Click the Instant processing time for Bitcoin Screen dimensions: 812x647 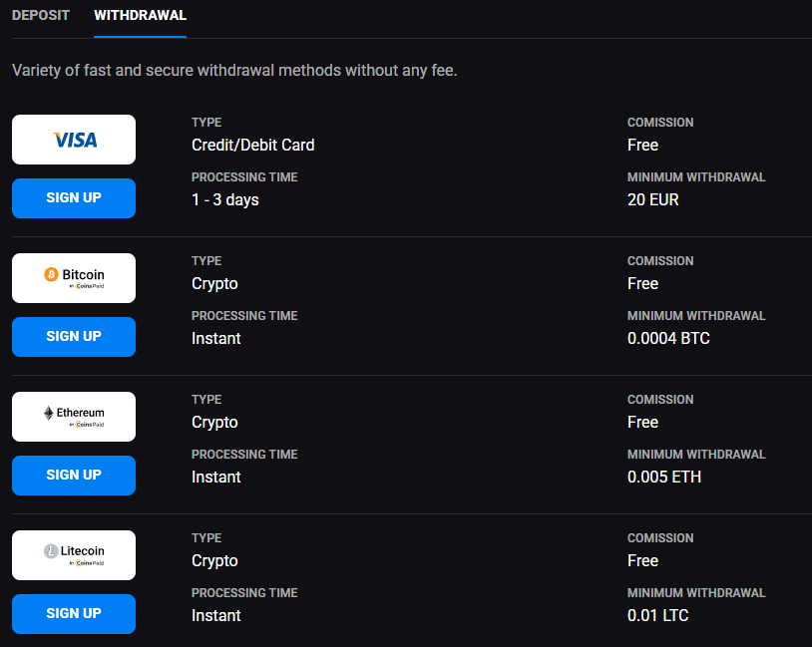(215, 338)
